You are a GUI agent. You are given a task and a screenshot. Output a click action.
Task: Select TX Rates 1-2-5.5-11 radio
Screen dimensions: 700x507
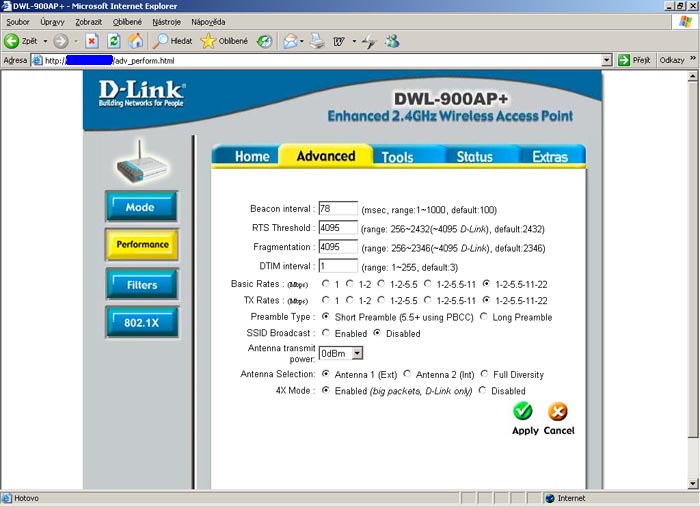tap(428, 300)
